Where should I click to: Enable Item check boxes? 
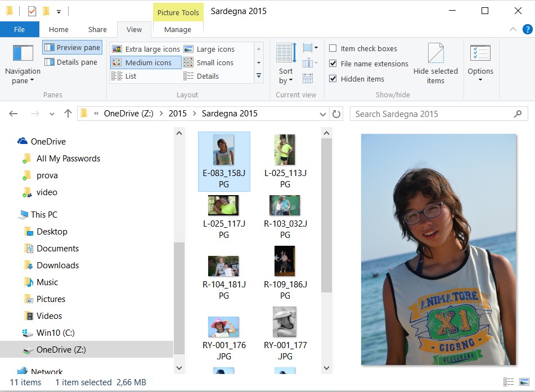pyautogui.click(x=333, y=49)
